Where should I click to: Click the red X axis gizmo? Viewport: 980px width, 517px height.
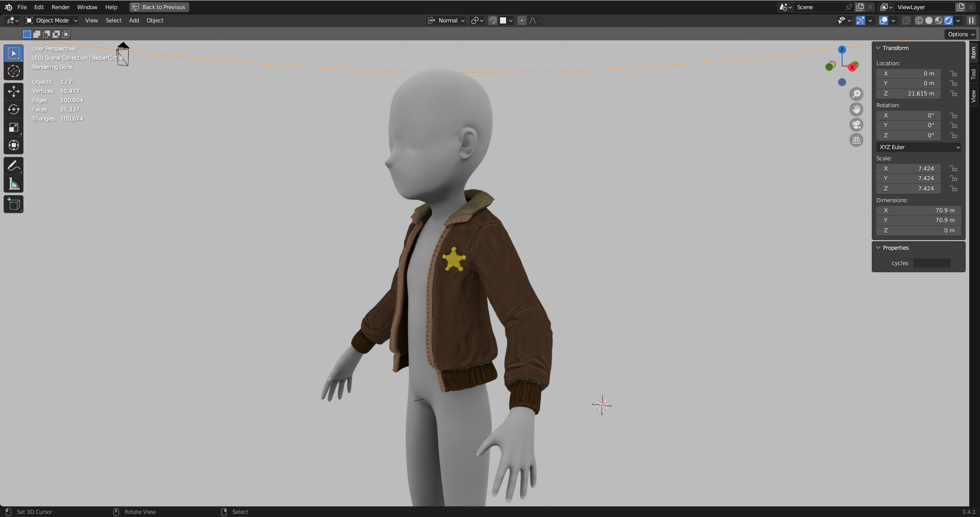tap(852, 67)
